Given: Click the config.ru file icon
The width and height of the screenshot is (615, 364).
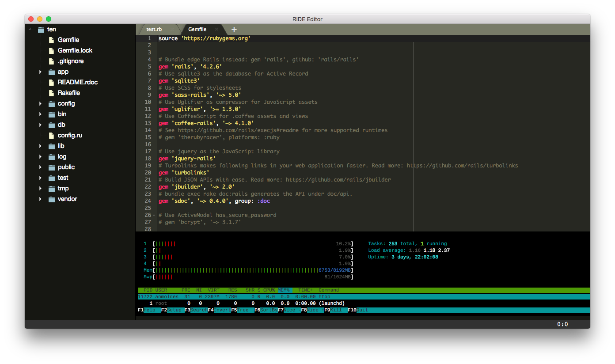Looking at the screenshot, I should [x=51, y=135].
